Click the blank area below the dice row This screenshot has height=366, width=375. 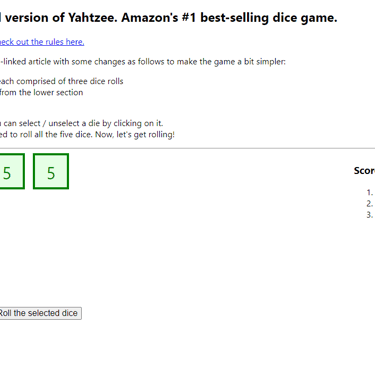[x=167, y=247]
